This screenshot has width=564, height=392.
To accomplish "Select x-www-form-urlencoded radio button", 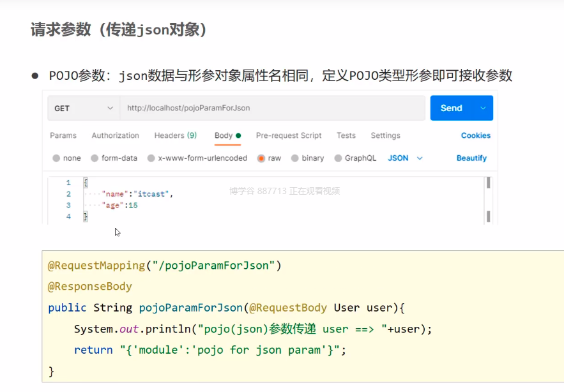I will (151, 158).
